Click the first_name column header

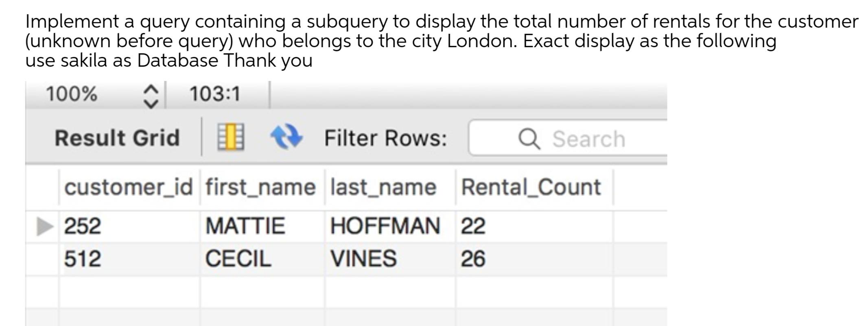[261, 187]
